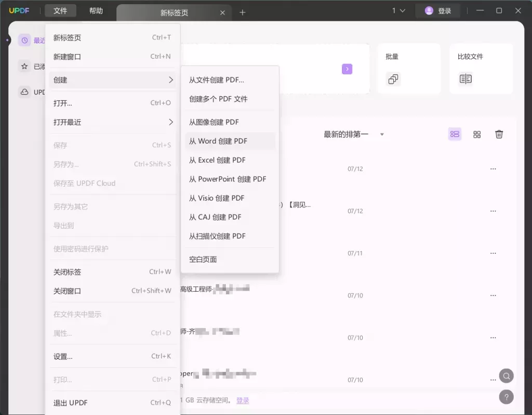Image resolution: width=532 pixels, height=415 pixels.
Task: Select 从扫描仪创建 PDF option
Action: point(230,236)
